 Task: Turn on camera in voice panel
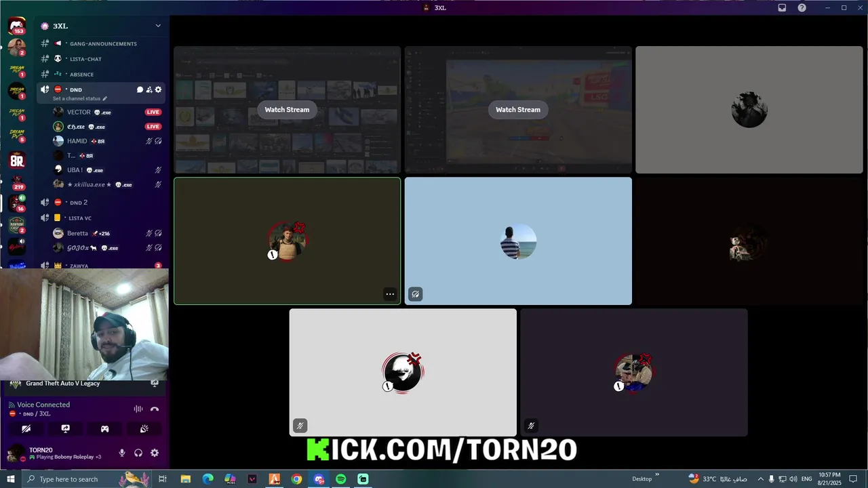(26, 429)
